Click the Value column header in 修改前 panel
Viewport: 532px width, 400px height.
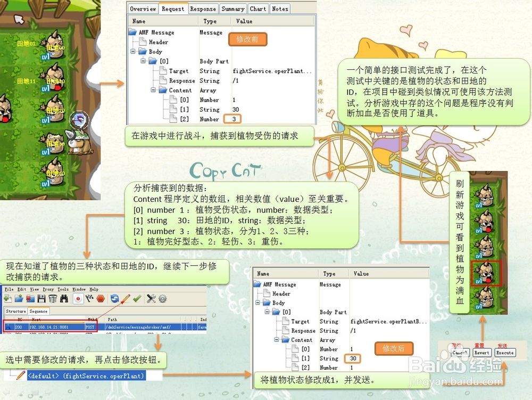pyautogui.click(x=244, y=21)
